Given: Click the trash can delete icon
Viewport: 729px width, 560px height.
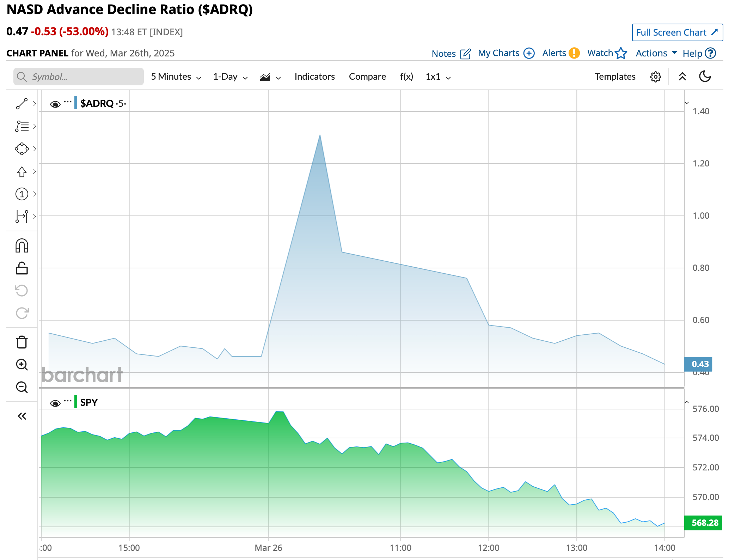Looking at the screenshot, I should click(22, 342).
